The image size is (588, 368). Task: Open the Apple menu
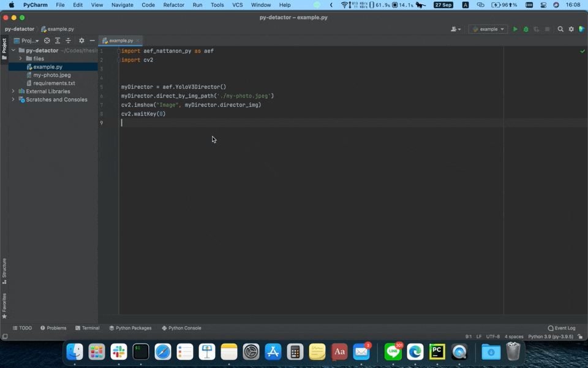pos(11,5)
